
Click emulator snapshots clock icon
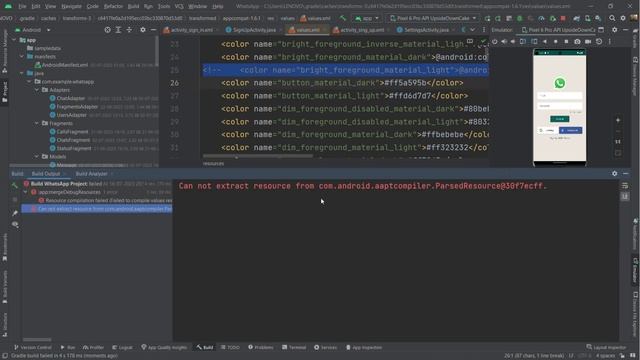tap(599, 42)
